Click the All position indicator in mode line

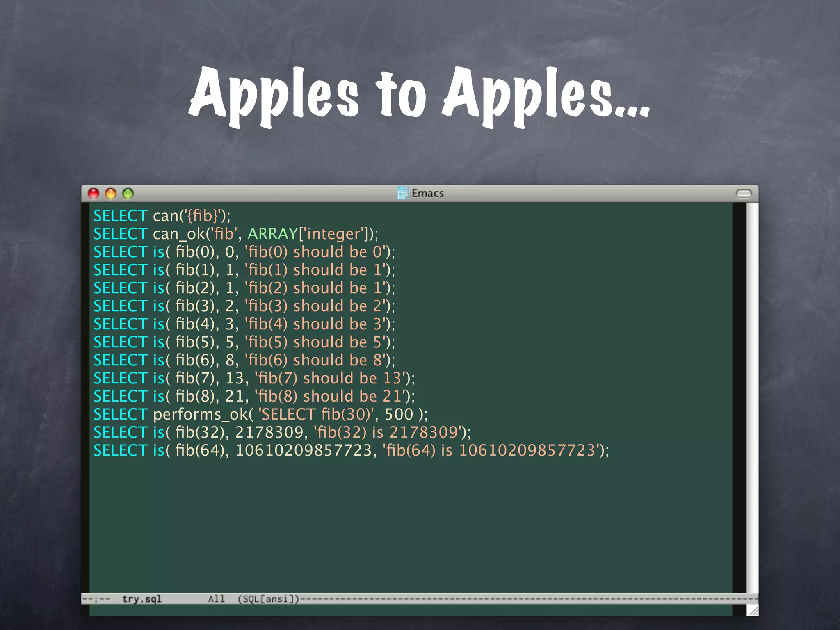216,599
